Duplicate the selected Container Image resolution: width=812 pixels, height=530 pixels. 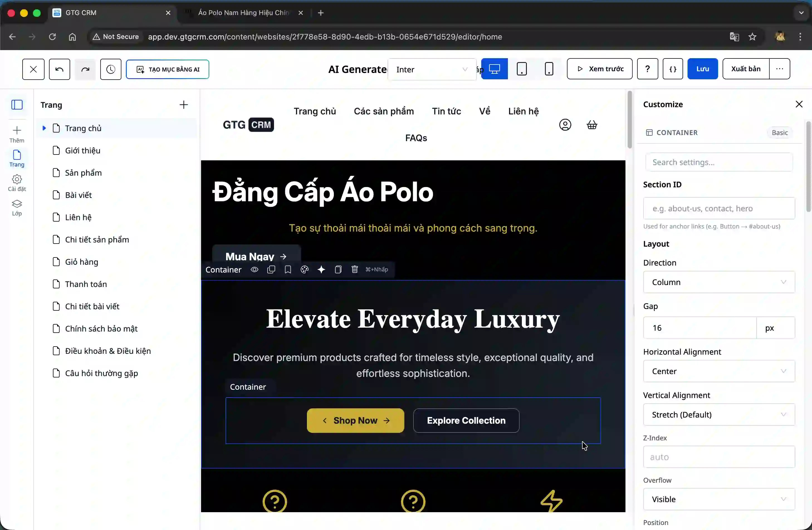(271, 270)
